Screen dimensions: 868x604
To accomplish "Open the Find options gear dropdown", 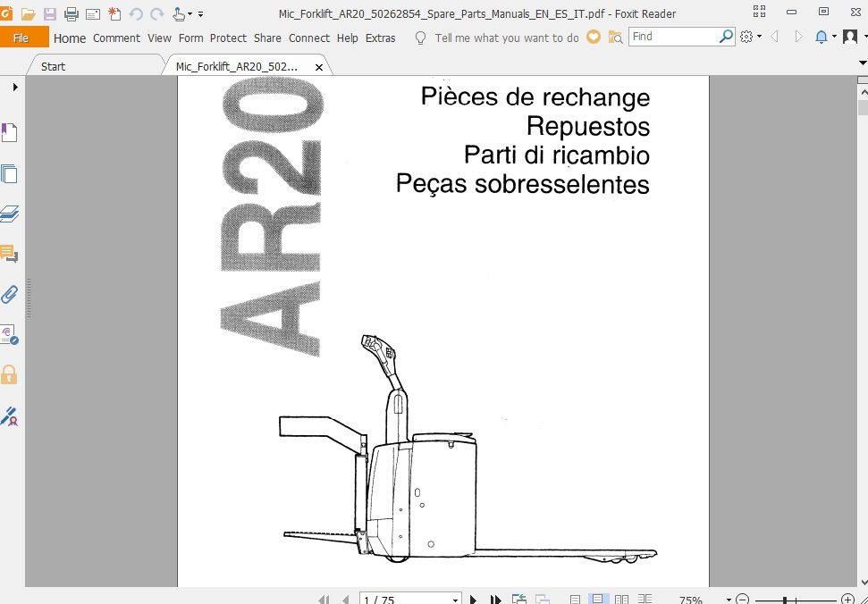I will (x=747, y=37).
